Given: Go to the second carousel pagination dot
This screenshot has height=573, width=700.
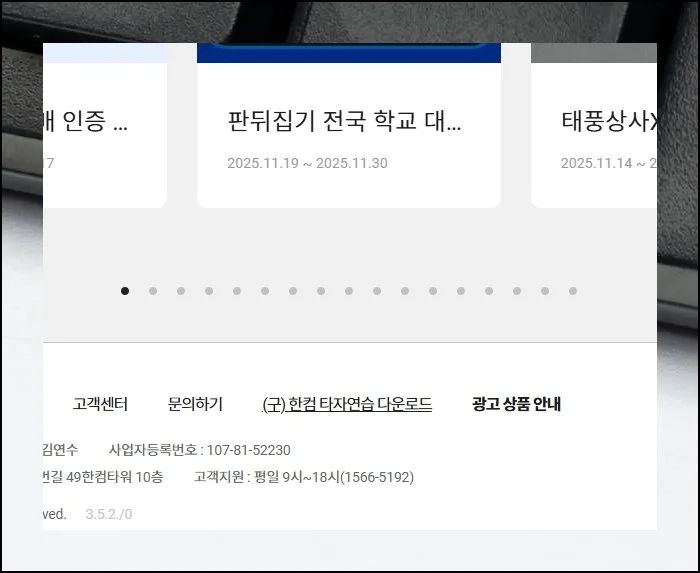Looking at the screenshot, I should (x=153, y=291).
